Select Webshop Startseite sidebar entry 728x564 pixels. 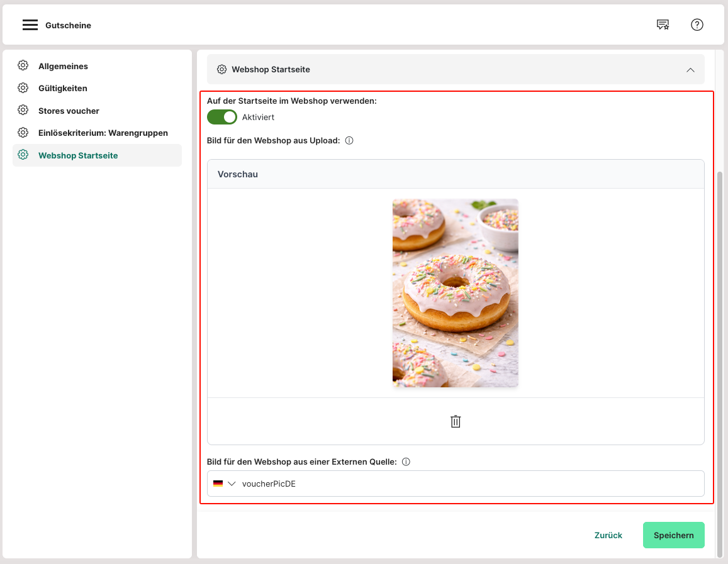click(x=77, y=155)
